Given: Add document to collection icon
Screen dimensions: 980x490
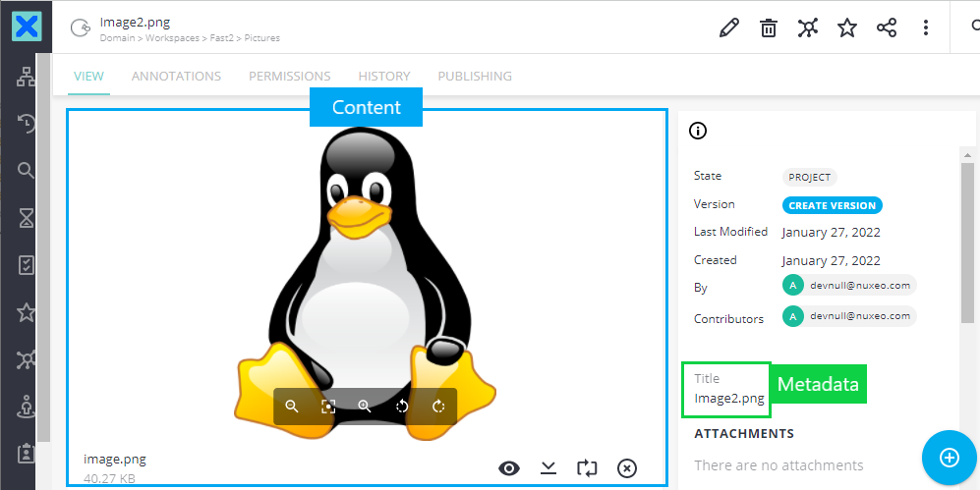Looking at the screenshot, I should pos(808,27).
